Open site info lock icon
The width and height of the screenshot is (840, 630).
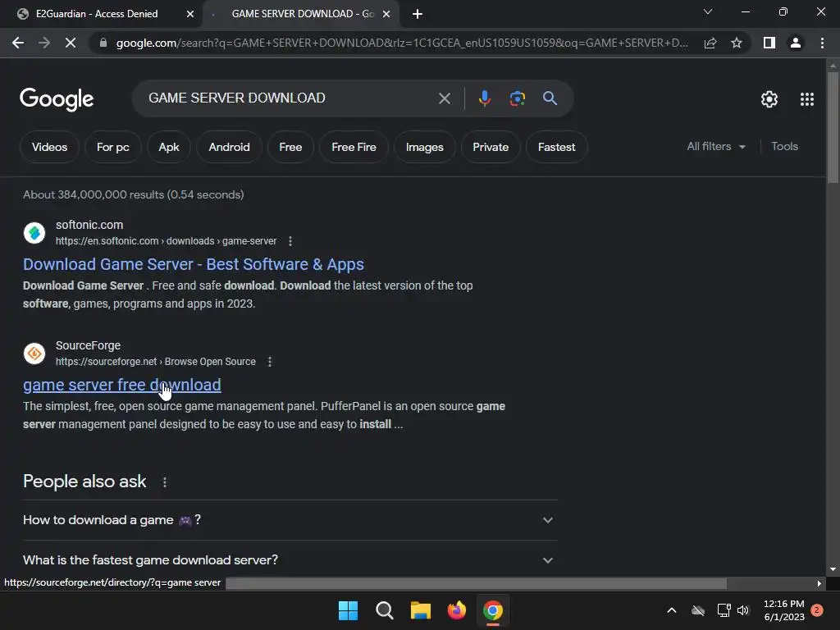(x=103, y=43)
